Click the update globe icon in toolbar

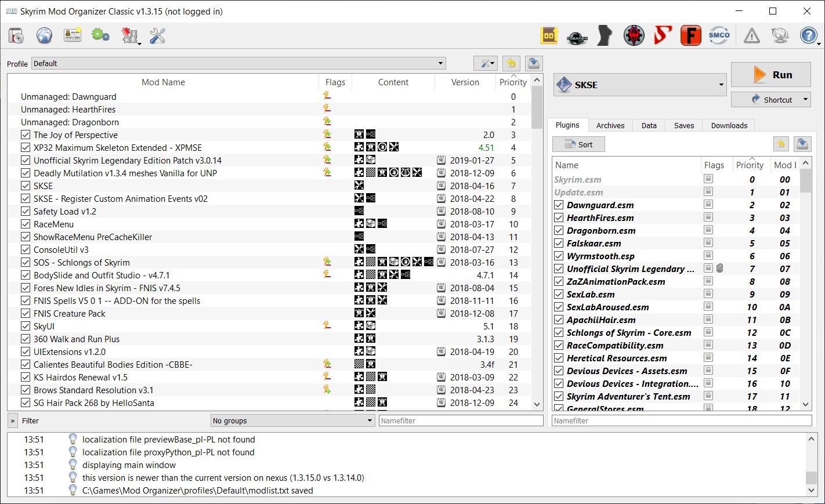[x=780, y=36]
